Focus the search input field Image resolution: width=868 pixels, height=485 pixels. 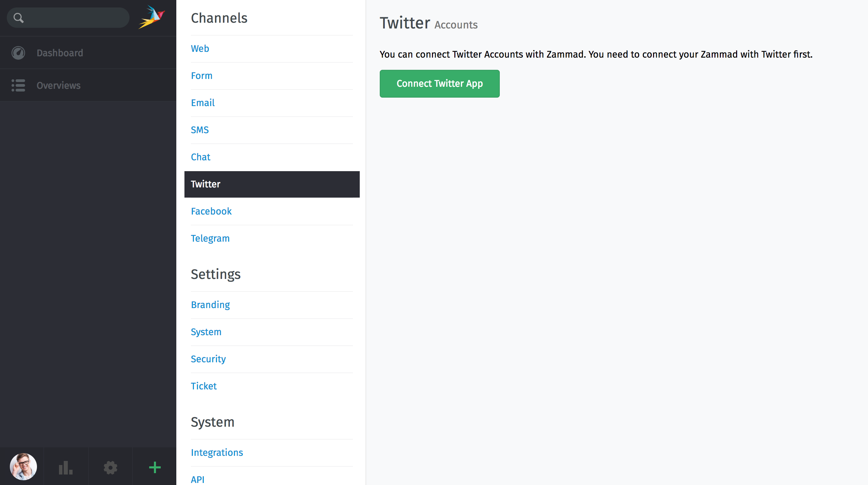(x=68, y=18)
